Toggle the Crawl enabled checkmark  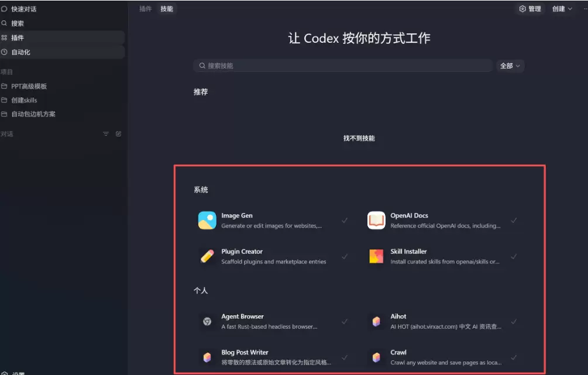514,357
